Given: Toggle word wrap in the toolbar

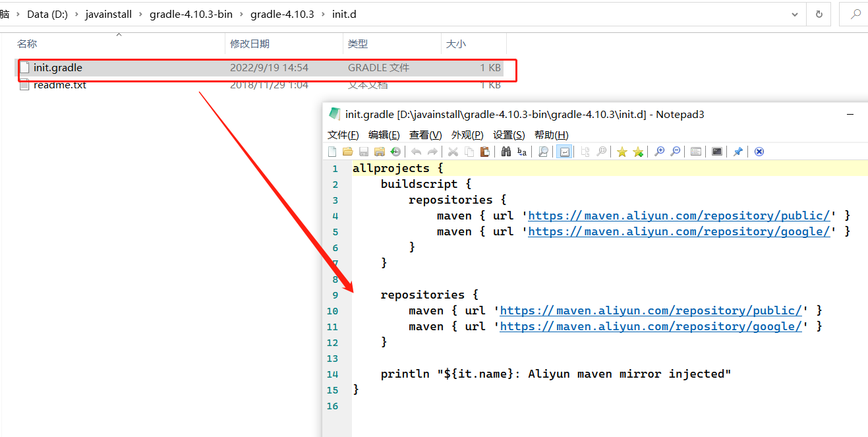Looking at the screenshot, I should (x=564, y=152).
